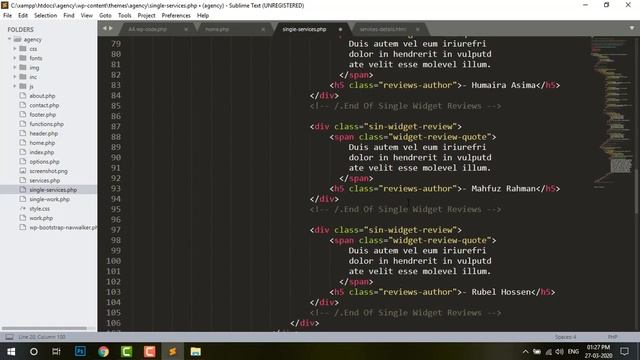
Task: Click the sidebar horizontal scrollbar
Action: [x=44, y=328]
